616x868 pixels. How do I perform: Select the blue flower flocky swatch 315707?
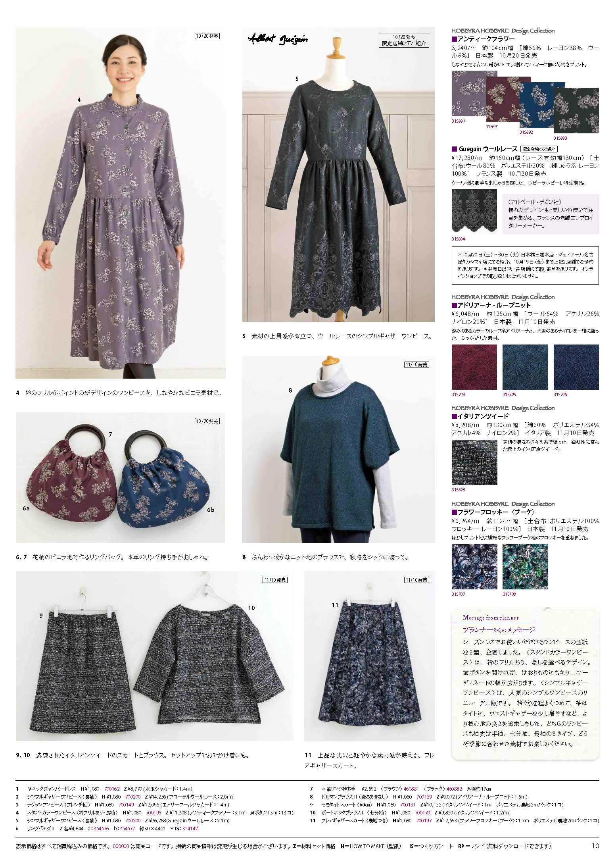(474, 566)
